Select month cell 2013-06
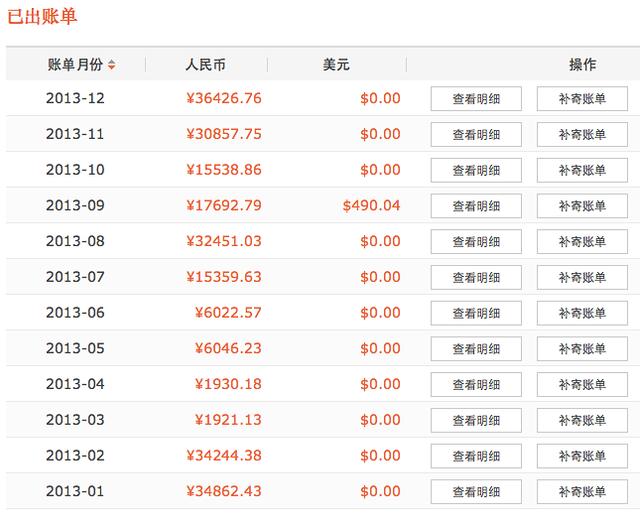The height and width of the screenshot is (525, 640). coord(75,313)
